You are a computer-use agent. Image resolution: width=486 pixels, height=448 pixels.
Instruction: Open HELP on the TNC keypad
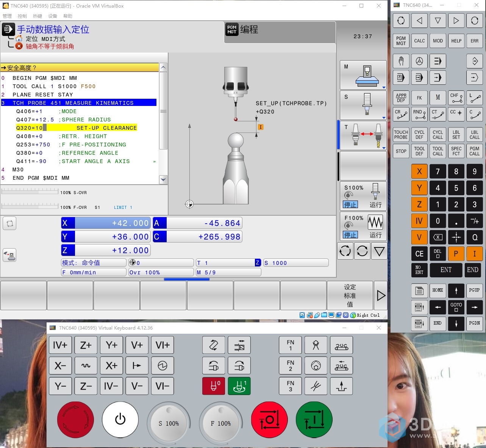456,41
